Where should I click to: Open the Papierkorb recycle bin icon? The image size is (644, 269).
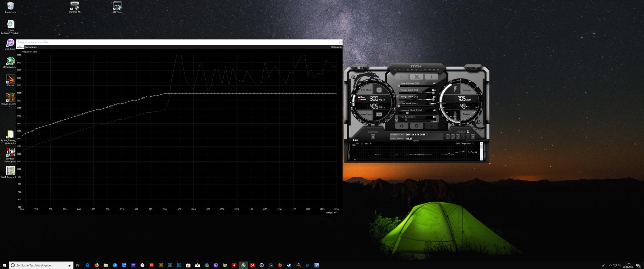click(10, 8)
